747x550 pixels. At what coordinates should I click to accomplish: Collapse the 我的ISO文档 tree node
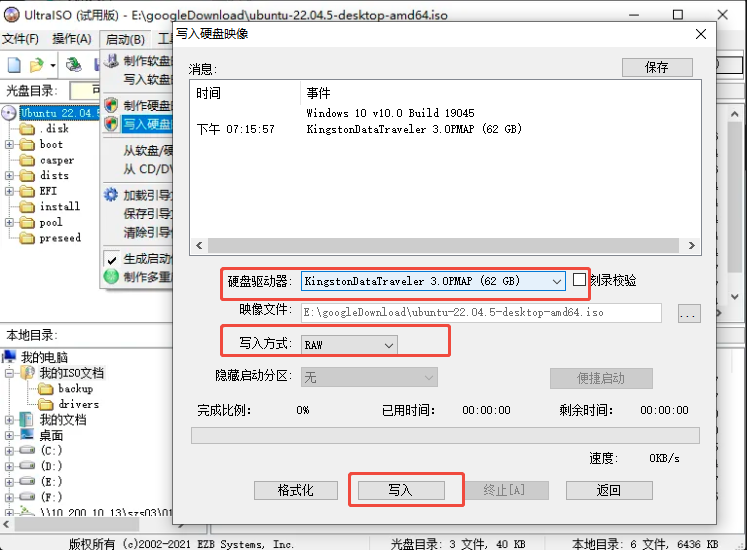pyautogui.click(x=9, y=373)
